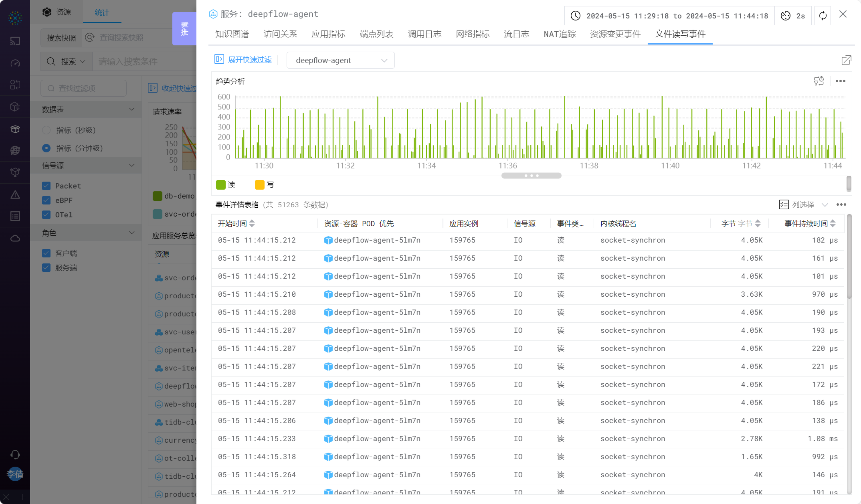Select 指标 (秒级) radio option

click(46, 130)
